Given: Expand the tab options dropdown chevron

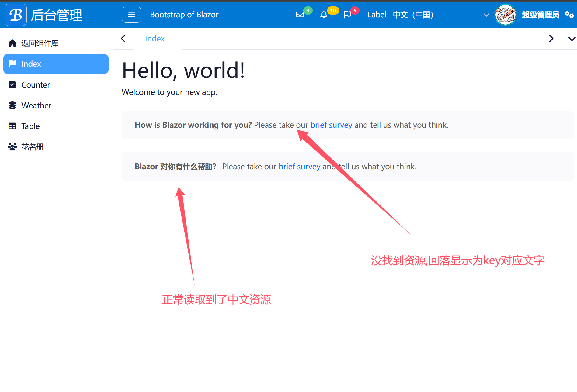Looking at the screenshot, I should (x=572, y=39).
